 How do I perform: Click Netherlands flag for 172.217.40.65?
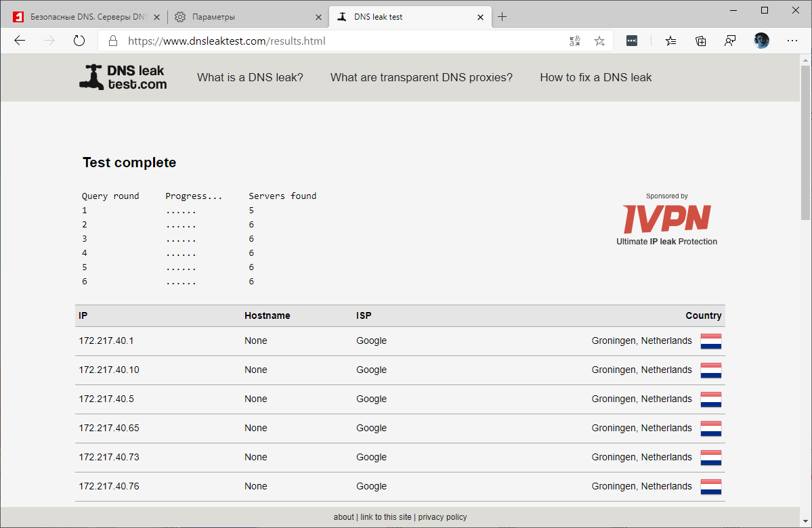coord(711,428)
